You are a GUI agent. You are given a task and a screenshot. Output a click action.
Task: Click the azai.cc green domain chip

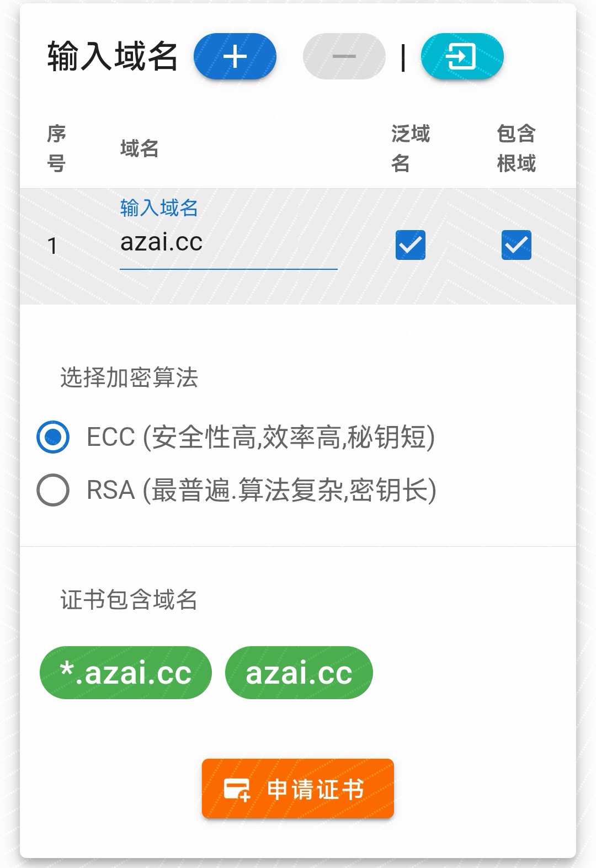(x=299, y=673)
